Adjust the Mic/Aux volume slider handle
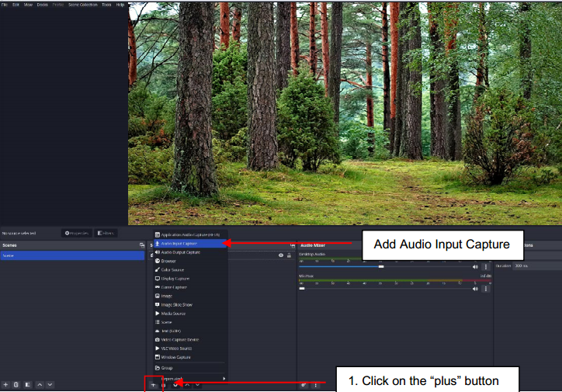 302,289
